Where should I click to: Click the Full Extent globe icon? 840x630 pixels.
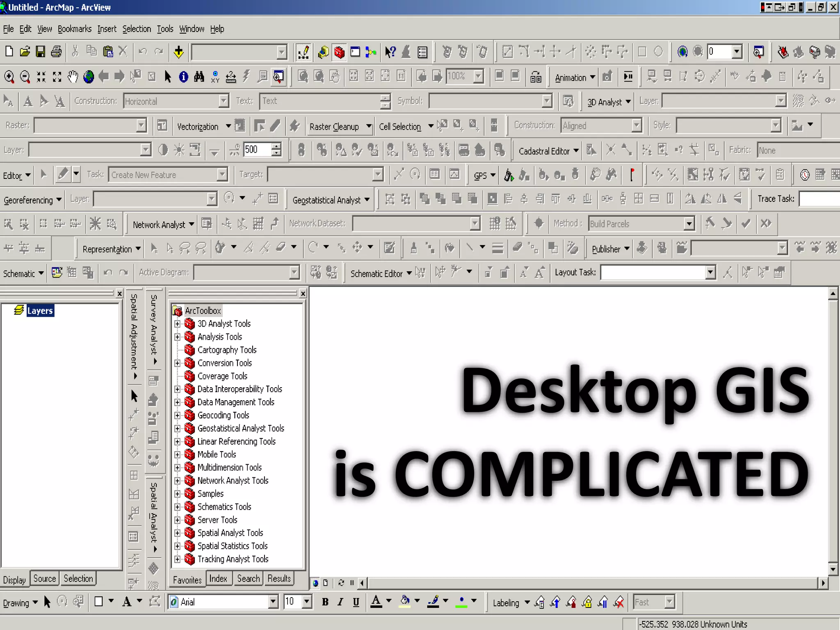88,77
